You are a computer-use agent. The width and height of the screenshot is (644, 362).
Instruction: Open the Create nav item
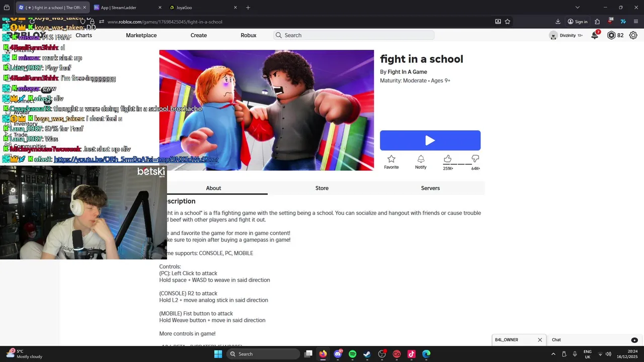pos(199,35)
